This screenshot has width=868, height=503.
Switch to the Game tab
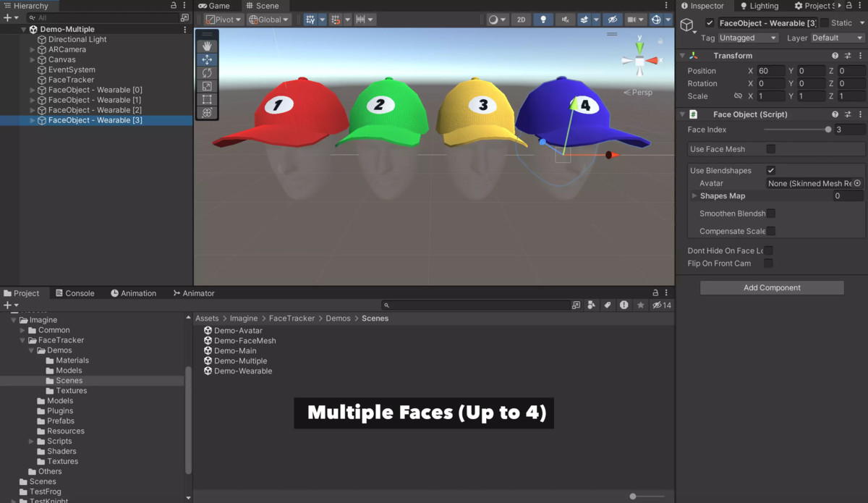click(x=216, y=5)
